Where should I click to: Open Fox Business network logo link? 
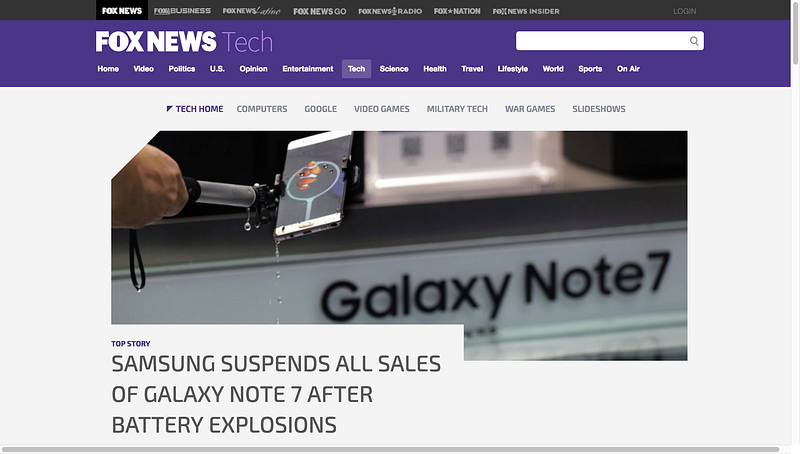pos(182,11)
